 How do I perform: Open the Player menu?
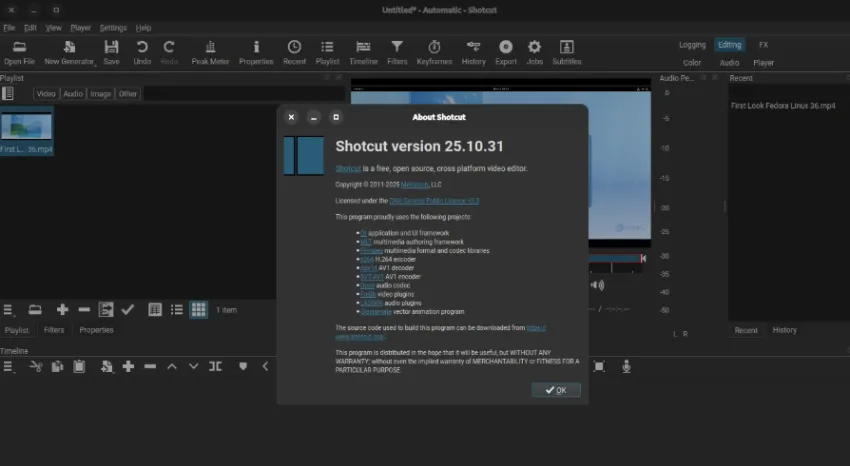coord(80,28)
